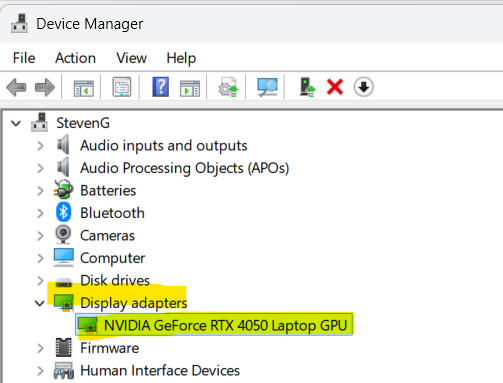Select Audio inputs and outputs category
The image size is (503, 383).
click(164, 146)
